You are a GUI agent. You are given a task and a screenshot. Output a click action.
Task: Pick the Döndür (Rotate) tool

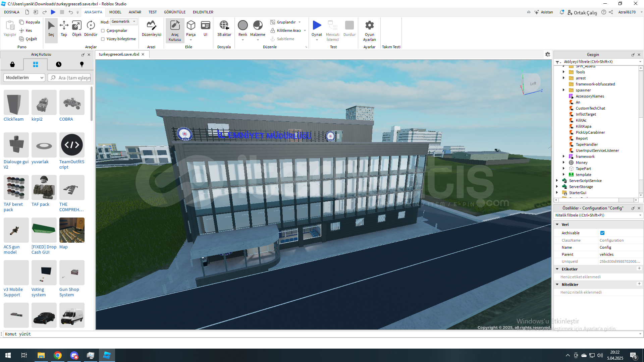[x=91, y=29]
